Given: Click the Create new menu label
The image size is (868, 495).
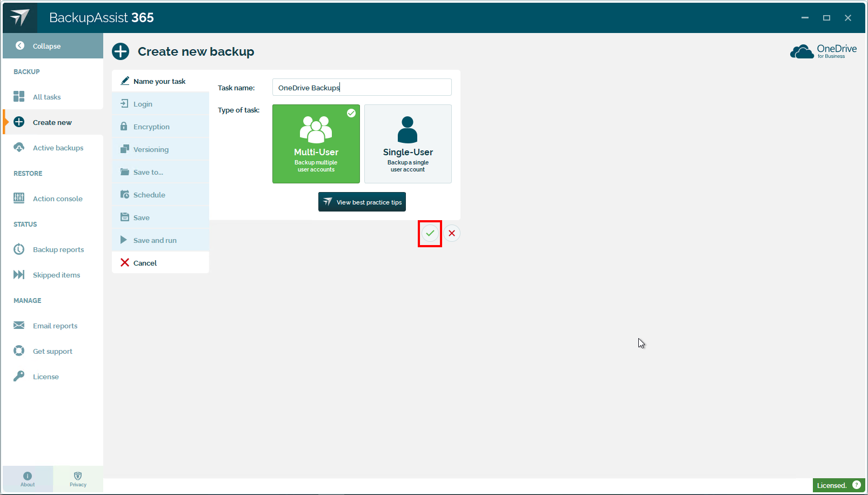Looking at the screenshot, I should [52, 122].
